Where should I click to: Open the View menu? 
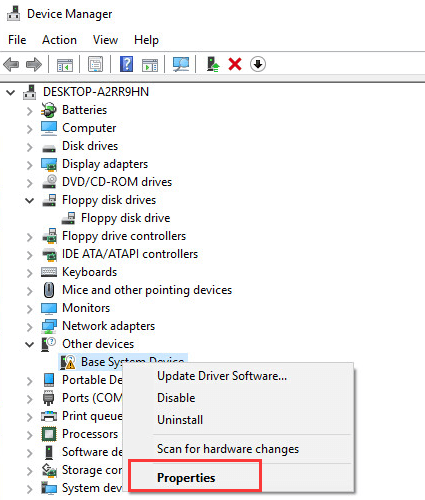(105, 40)
